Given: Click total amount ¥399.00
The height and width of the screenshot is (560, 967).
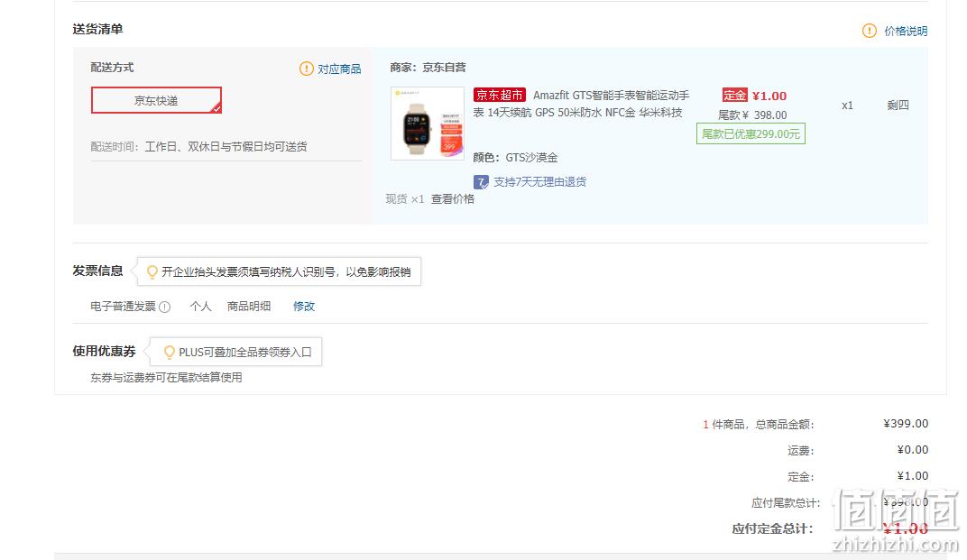Looking at the screenshot, I should pyautogui.click(x=906, y=424).
